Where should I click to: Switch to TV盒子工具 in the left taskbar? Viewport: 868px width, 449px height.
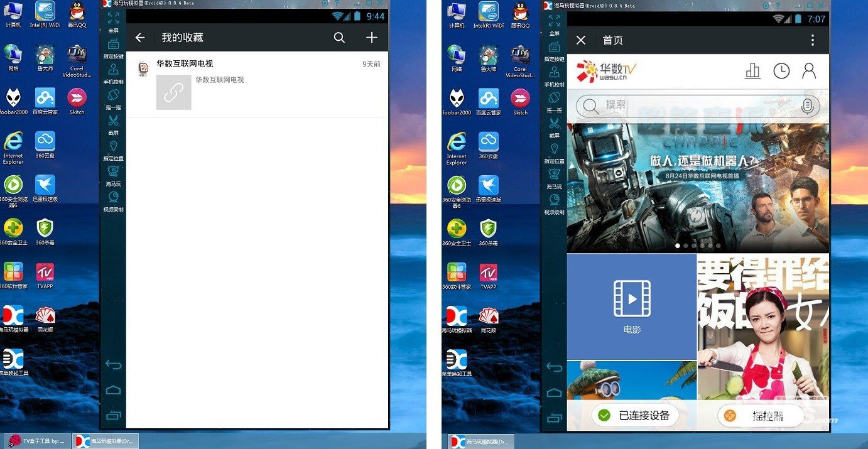coord(36,441)
